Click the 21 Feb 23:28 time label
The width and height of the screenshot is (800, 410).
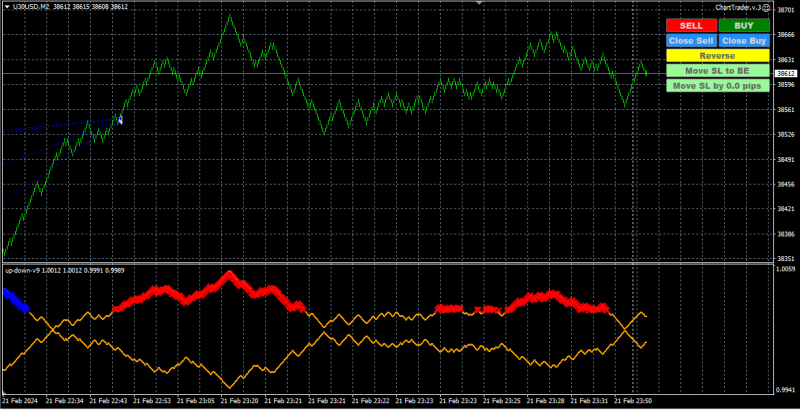(546, 400)
